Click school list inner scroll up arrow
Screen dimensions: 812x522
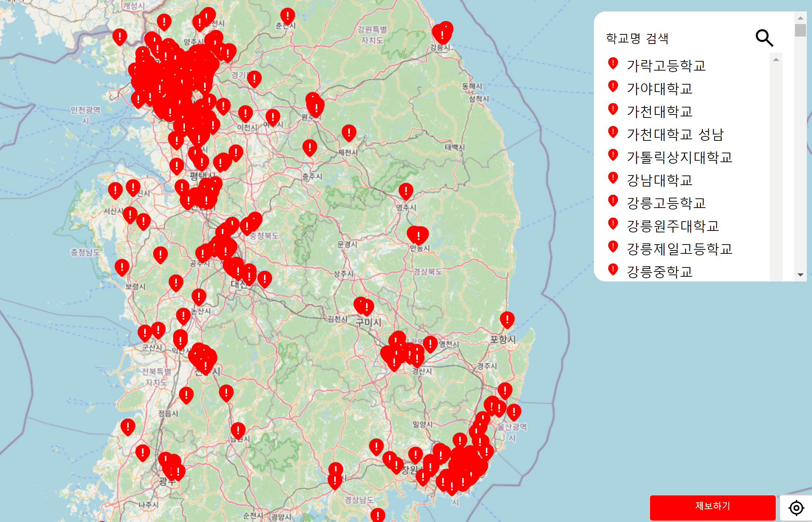(x=776, y=59)
